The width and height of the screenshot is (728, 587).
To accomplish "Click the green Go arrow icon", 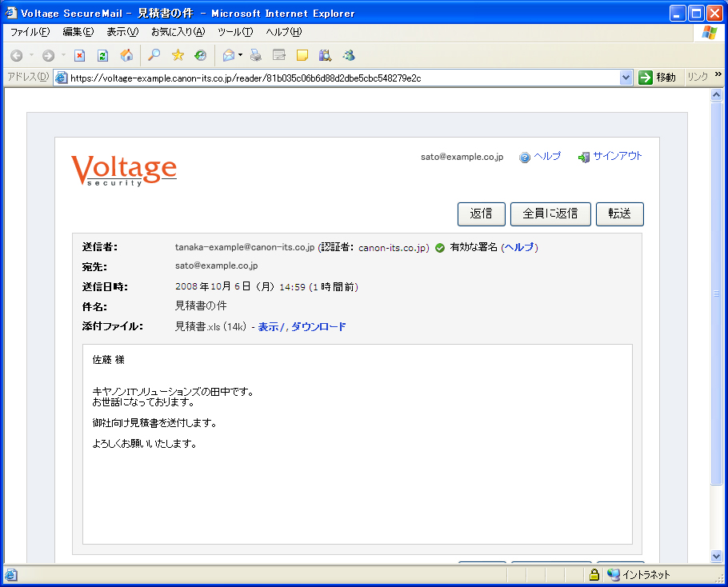I will coord(646,78).
